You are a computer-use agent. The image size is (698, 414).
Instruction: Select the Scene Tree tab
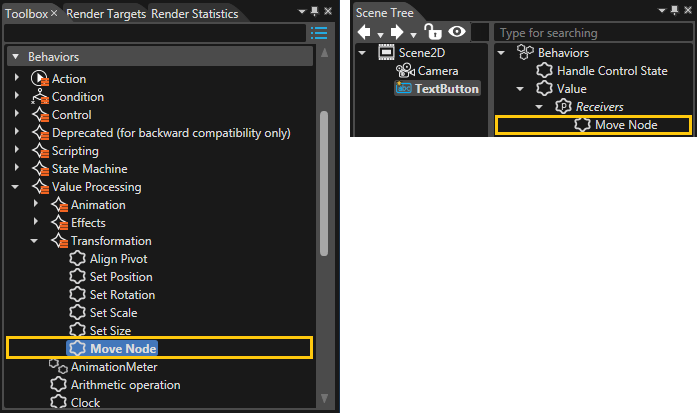(x=385, y=13)
